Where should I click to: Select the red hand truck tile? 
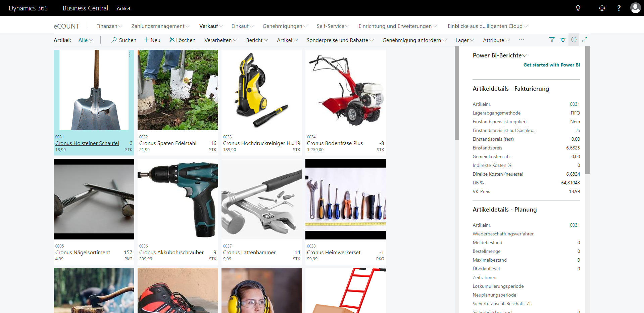coord(346,290)
